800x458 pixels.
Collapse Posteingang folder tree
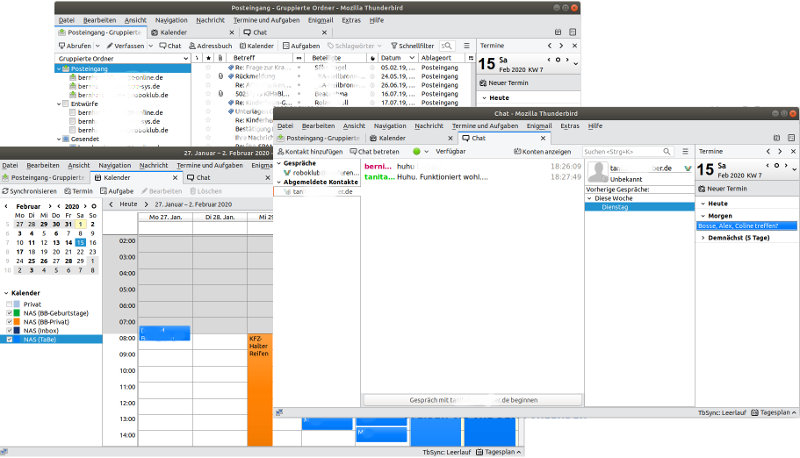tap(59, 68)
